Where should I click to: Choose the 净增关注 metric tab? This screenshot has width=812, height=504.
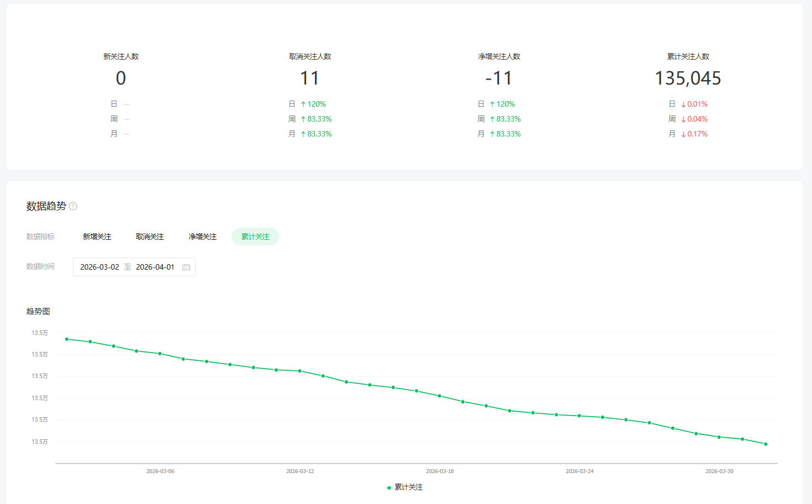pyautogui.click(x=202, y=237)
